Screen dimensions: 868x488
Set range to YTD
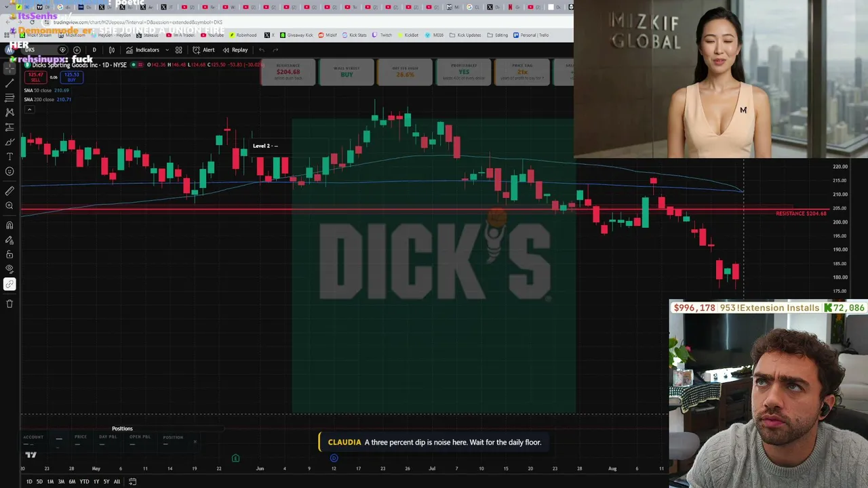point(84,481)
